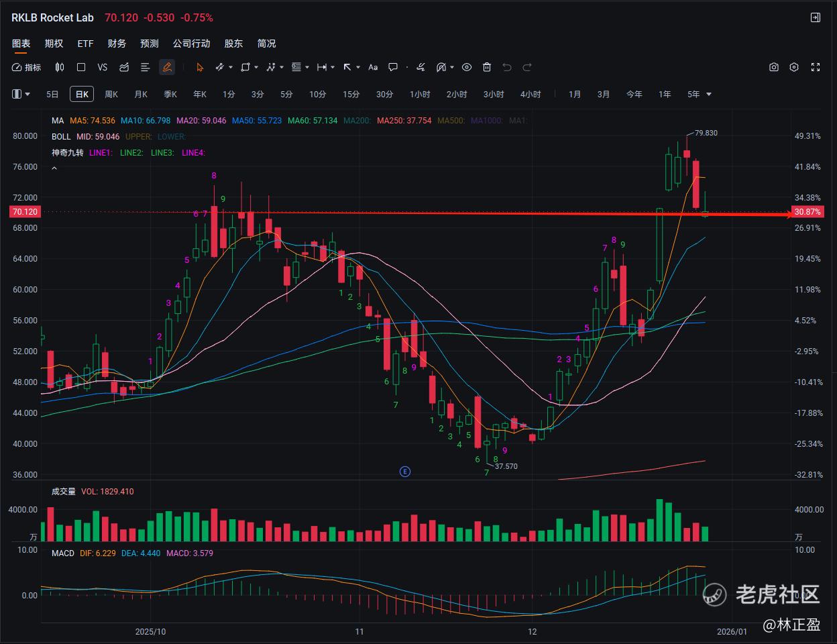
Task: Select the 日K daily candle timeframe
Action: coord(82,95)
